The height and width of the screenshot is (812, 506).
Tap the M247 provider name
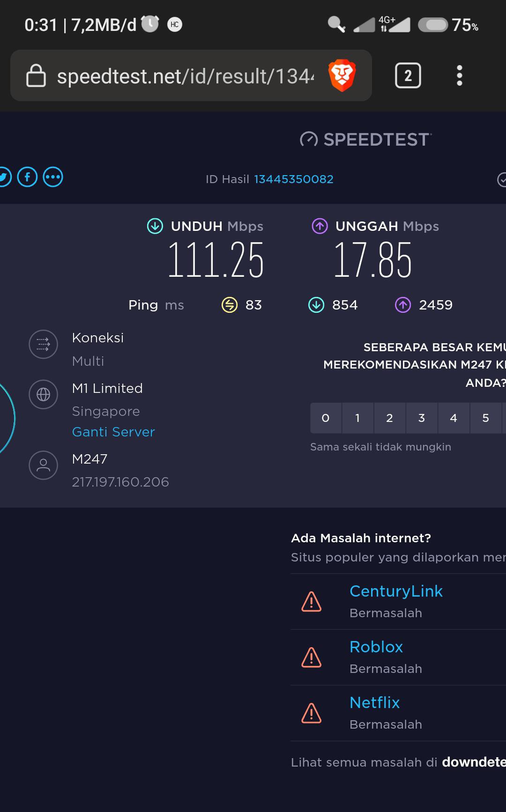pos(89,459)
